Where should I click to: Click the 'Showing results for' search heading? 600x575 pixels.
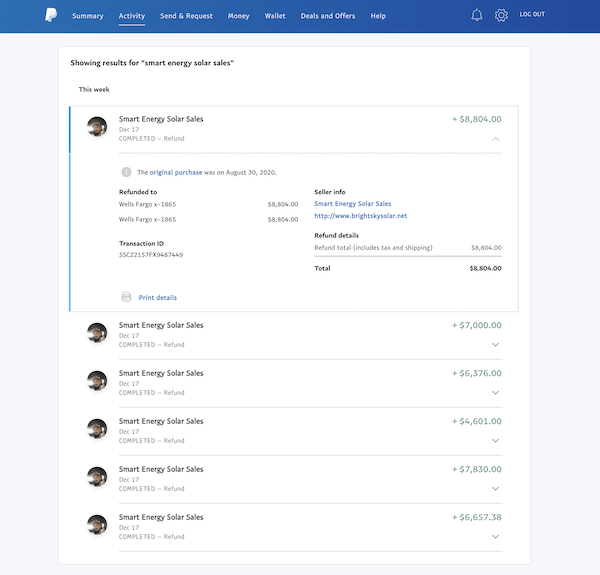coord(152,63)
